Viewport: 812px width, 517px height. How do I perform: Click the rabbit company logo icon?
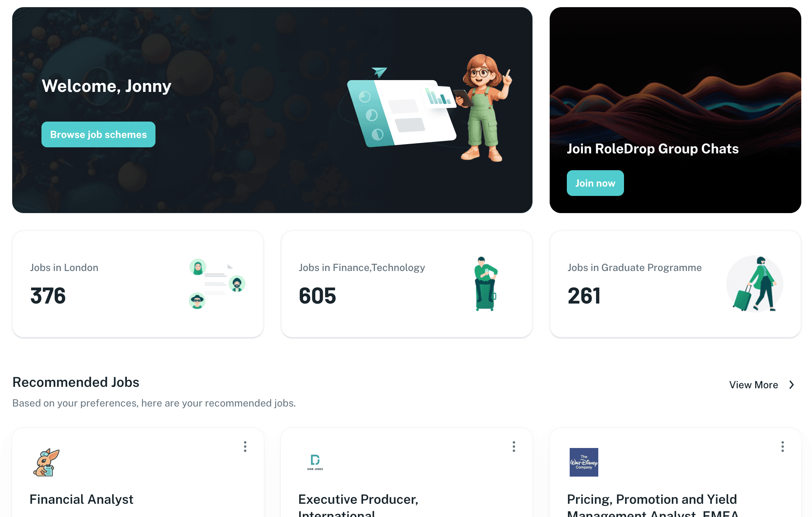tap(46, 462)
